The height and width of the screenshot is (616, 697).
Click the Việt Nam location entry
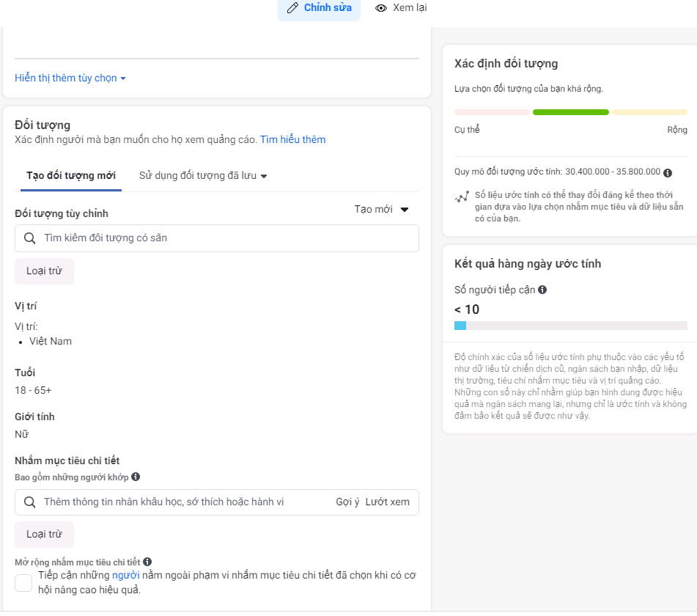51,341
